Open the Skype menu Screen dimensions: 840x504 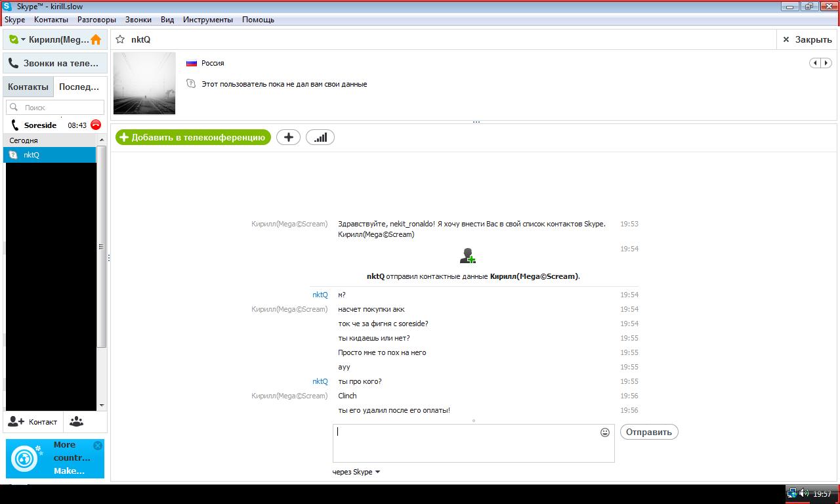click(14, 20)
